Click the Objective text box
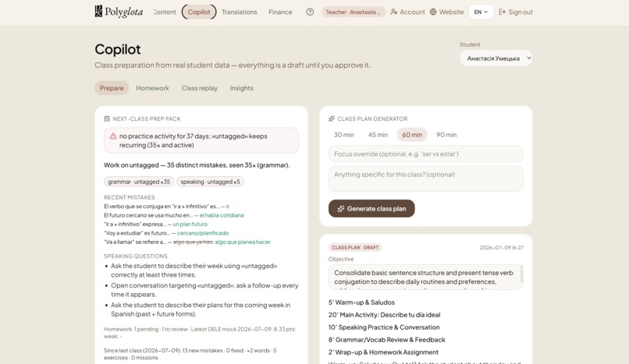 [x=425, y=277]
